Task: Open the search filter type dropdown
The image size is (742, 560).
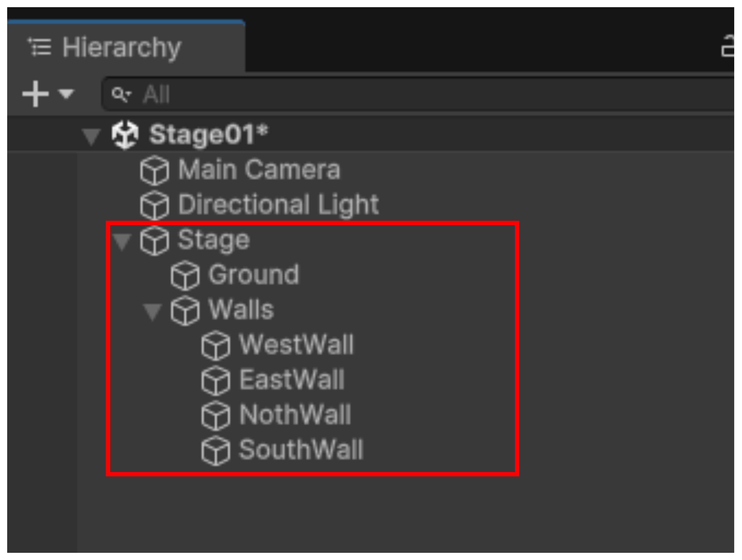Action: point(121,94)
